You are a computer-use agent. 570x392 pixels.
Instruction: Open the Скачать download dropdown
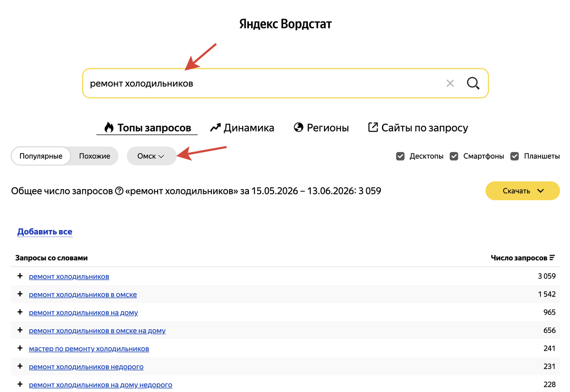(522, 191)
